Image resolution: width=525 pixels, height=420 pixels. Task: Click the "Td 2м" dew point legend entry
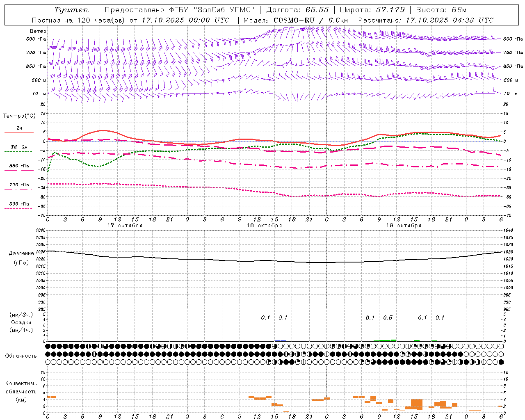19,147
